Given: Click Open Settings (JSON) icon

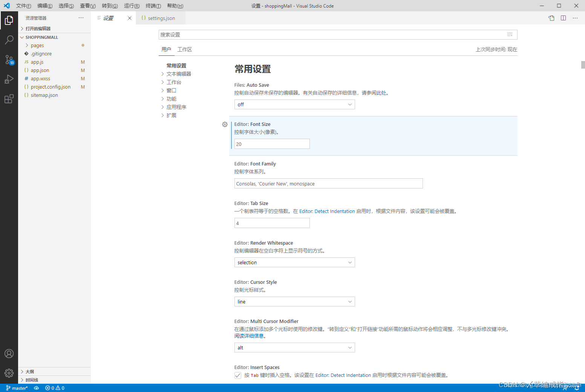Looking at the screenshot, I should click(x=551, y=18).
